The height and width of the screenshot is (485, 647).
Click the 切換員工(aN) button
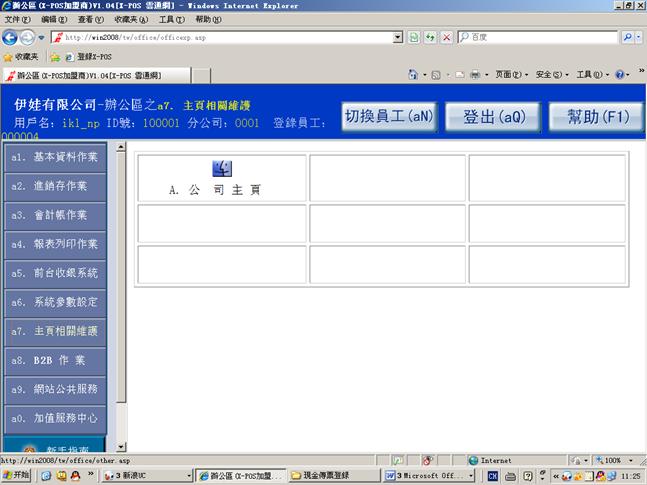389,116
